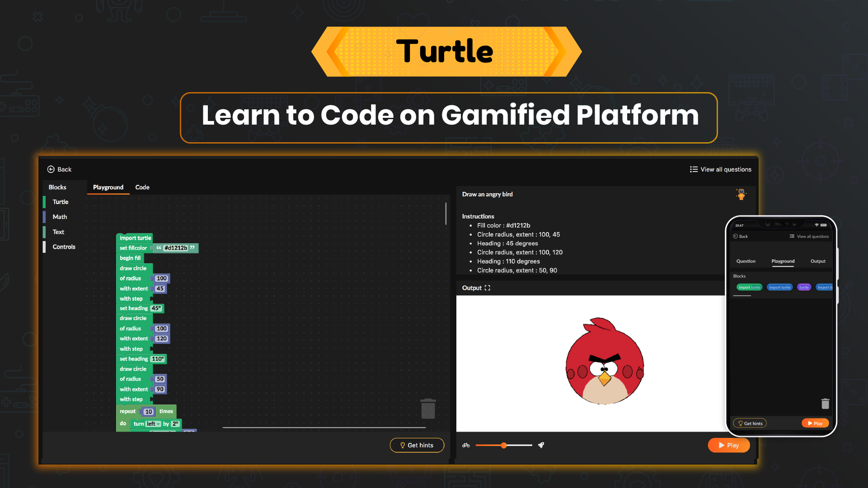Open the Math block category

tap(60, 217)
